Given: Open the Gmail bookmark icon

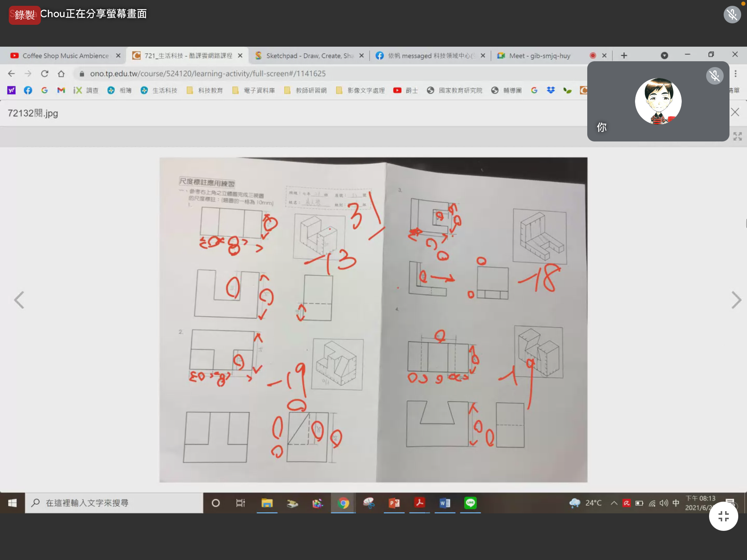Looking at the screenshot, I should click(x=61, y=90).
